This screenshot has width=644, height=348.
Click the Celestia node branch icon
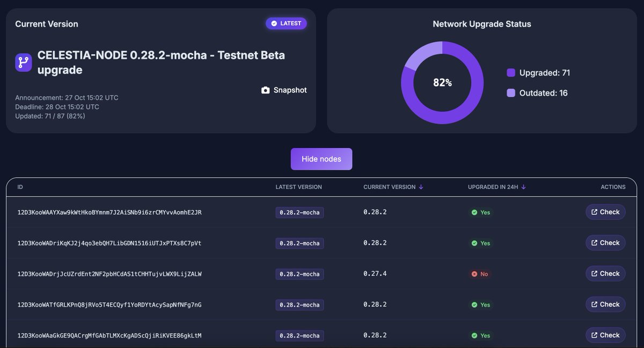click(x=23, y=62)
